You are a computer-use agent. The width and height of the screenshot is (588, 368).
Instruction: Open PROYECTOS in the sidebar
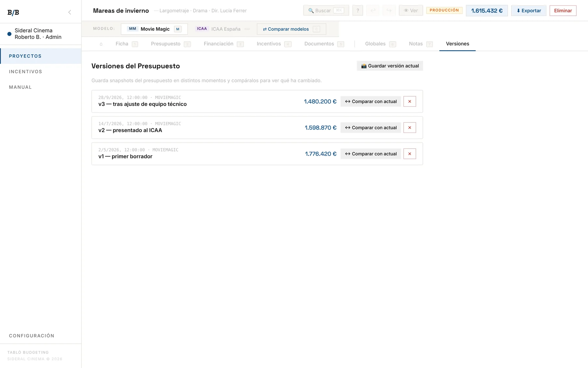41,56
